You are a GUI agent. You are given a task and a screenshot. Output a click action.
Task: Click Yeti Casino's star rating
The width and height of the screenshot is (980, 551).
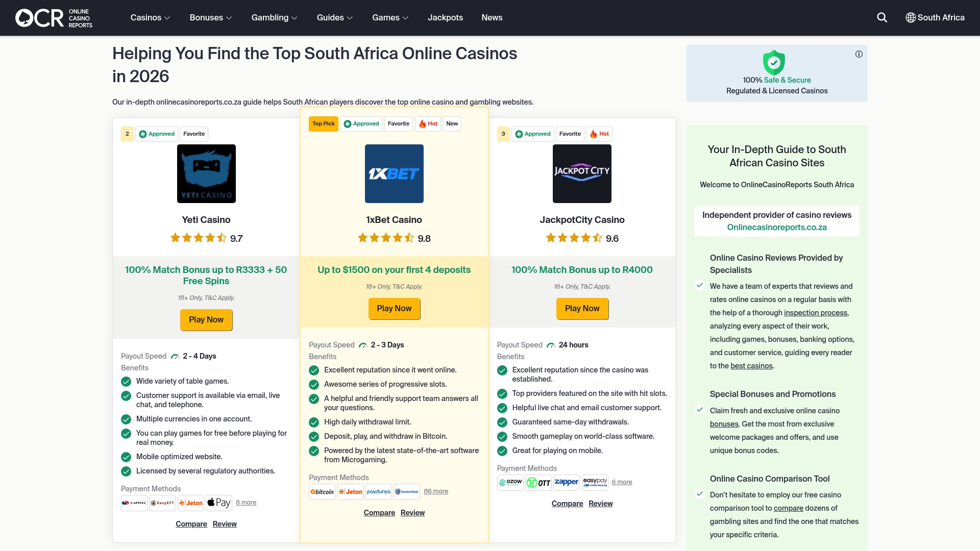click(x=199, y=238)
